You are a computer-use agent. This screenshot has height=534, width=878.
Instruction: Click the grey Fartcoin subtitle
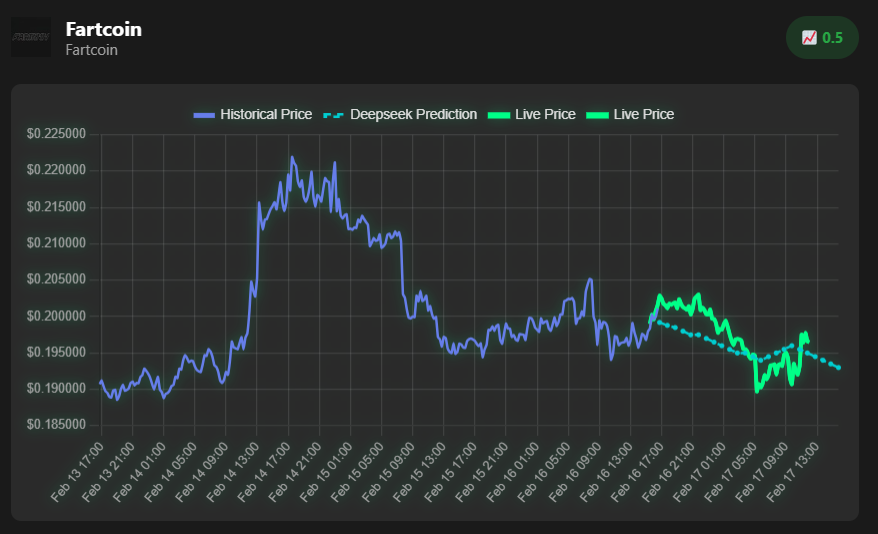(91, 50)
